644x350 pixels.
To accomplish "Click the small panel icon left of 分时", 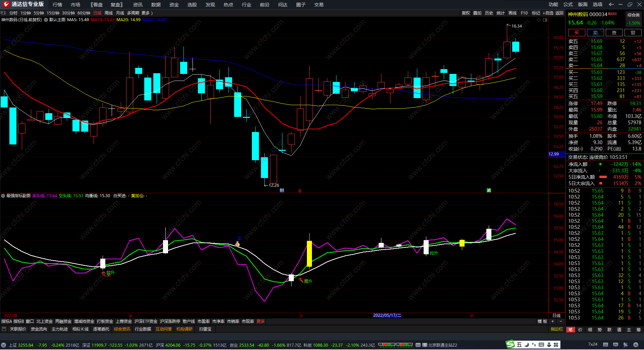I will tap(4, 13).
